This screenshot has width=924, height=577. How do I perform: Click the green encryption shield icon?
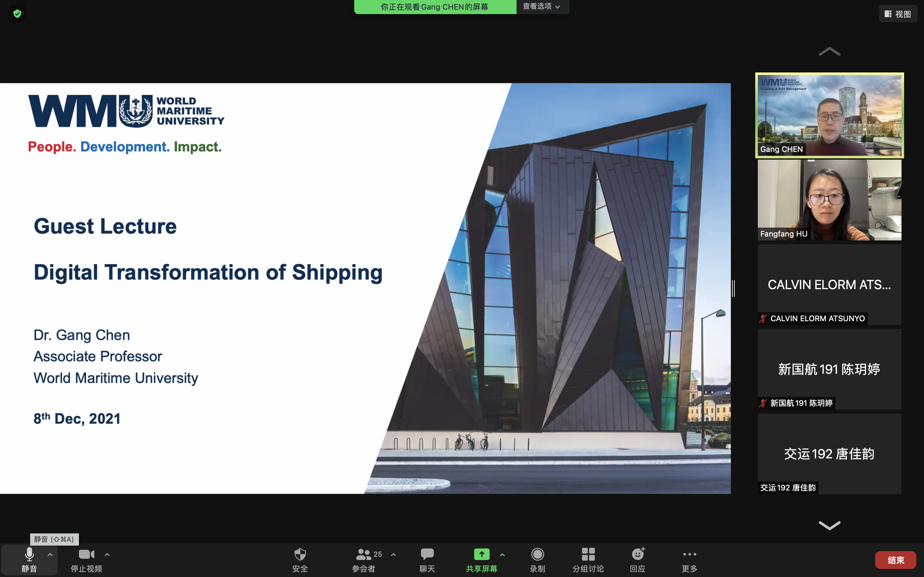[x=17, y=14]
